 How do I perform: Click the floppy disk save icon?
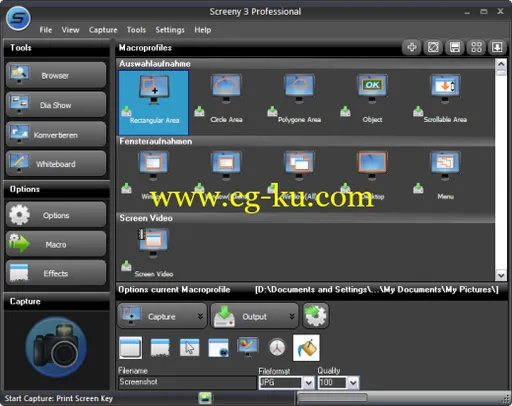point(455,47)
